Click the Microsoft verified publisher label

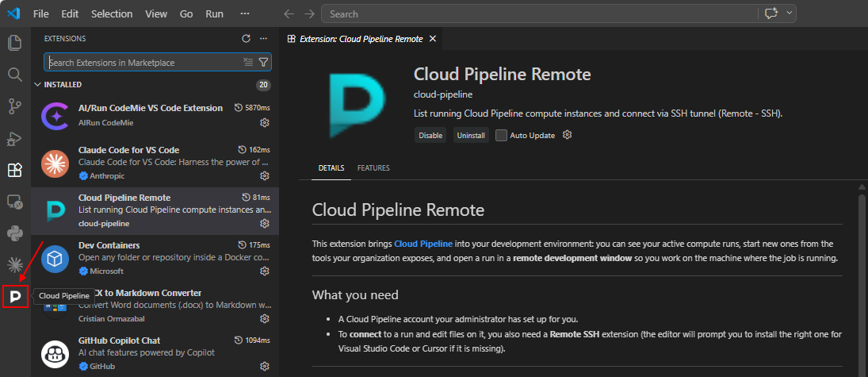coord(101,271)
